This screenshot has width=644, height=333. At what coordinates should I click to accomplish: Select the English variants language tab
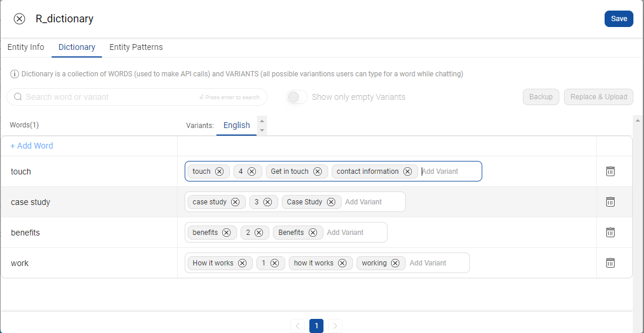[236, 126]
